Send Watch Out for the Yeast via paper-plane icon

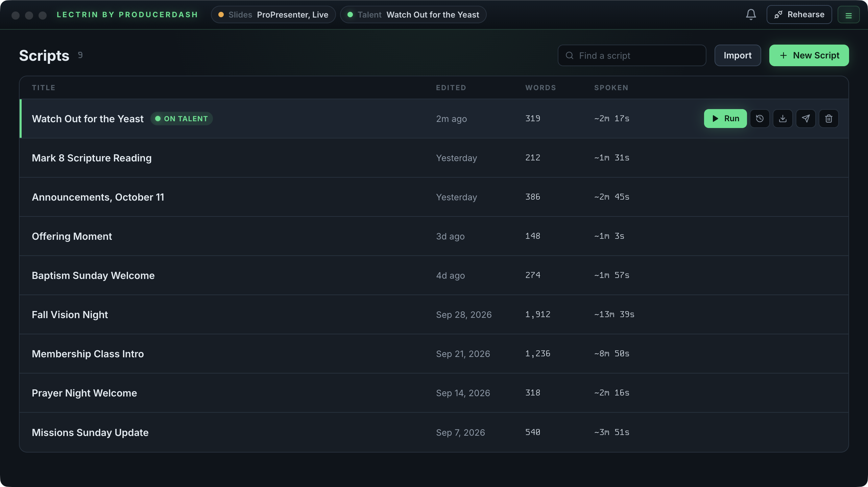pos(805,119)
